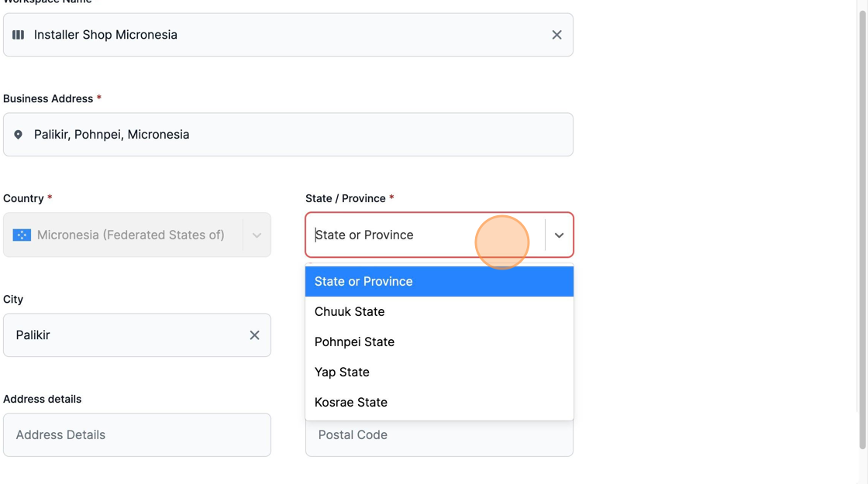Screen dimensions: 868x484
Task: Click the Micronesia flag icon
Action: click(x=22, y=235)
